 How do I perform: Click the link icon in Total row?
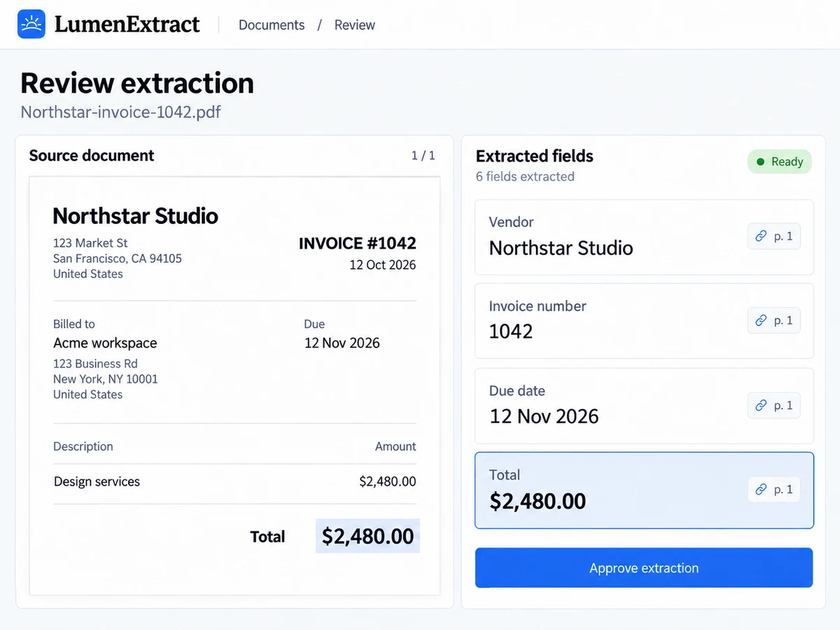[x=761, y=489]
